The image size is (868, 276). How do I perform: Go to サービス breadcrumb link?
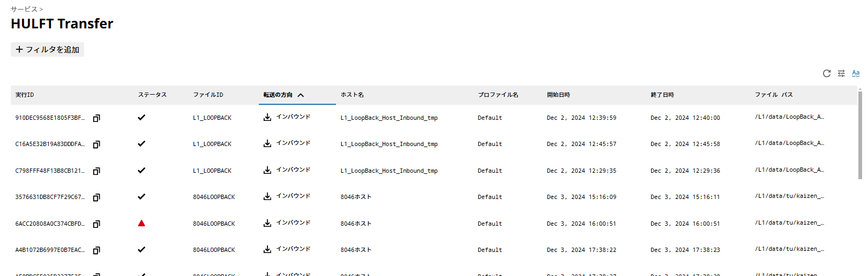click(24, 9)
